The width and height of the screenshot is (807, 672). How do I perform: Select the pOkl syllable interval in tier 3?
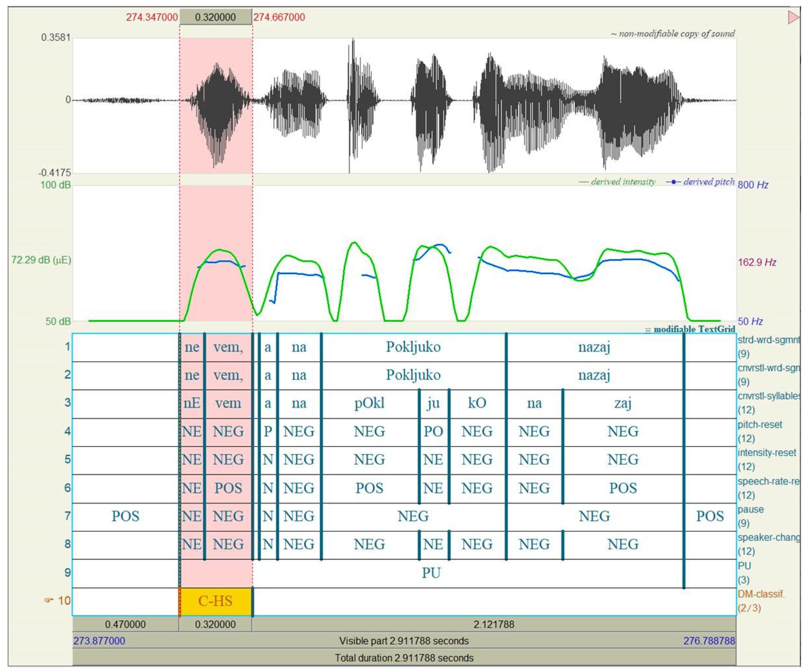pyautogui.click(x=369, y=403)
